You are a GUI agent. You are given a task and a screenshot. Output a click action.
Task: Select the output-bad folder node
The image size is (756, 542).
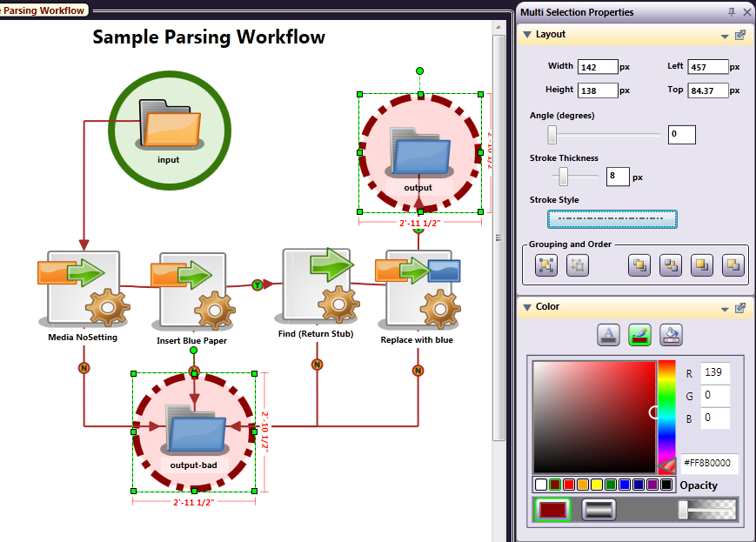coord(194,432)
